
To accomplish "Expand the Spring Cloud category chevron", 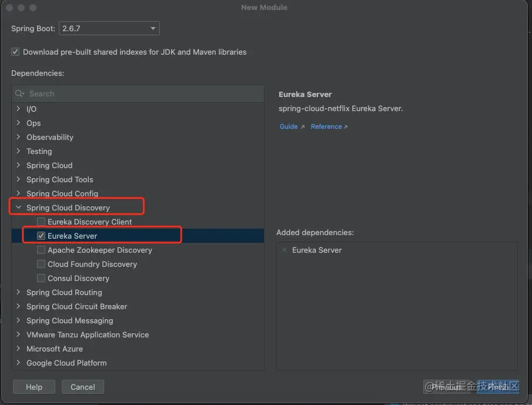I will click(x=18, y=165).
